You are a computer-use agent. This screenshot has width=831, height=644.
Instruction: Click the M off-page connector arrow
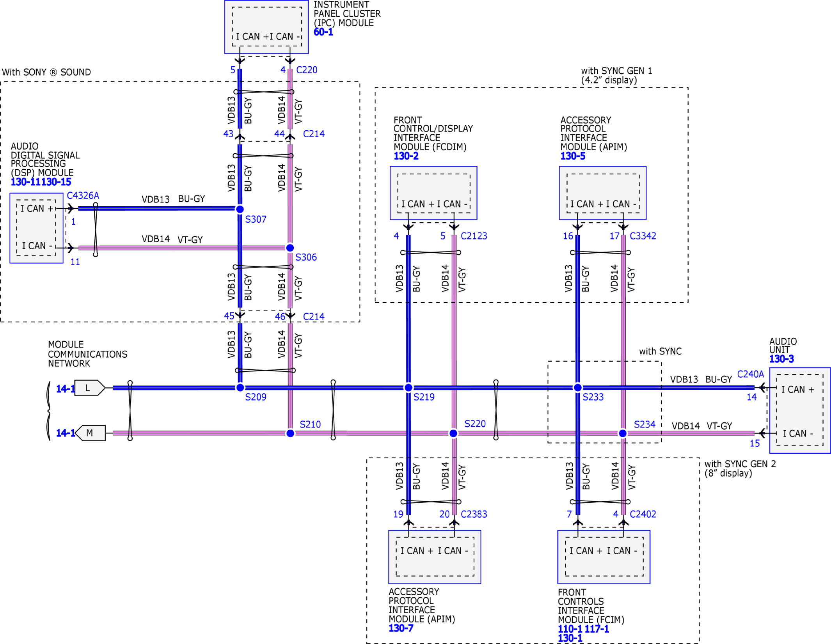point(90,433)
